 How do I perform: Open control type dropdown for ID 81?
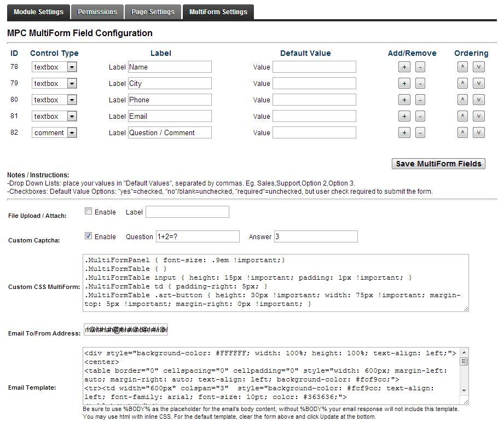54,116
